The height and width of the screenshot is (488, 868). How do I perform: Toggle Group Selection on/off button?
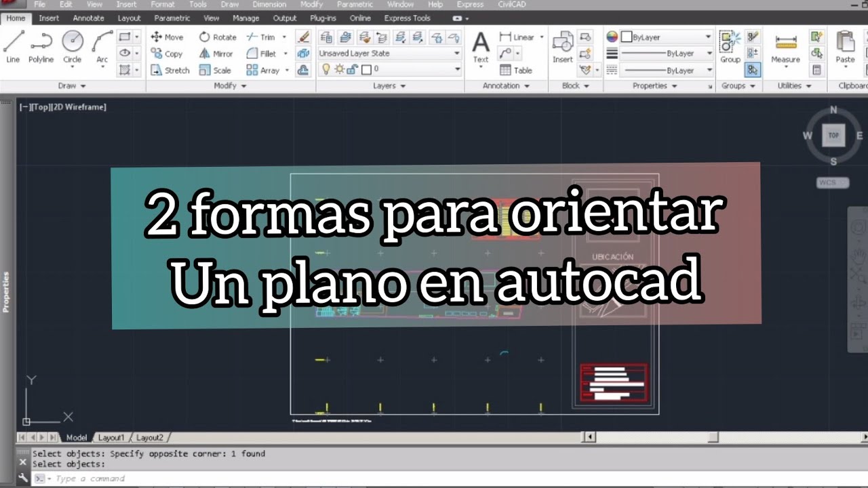(x=752, y=70)
